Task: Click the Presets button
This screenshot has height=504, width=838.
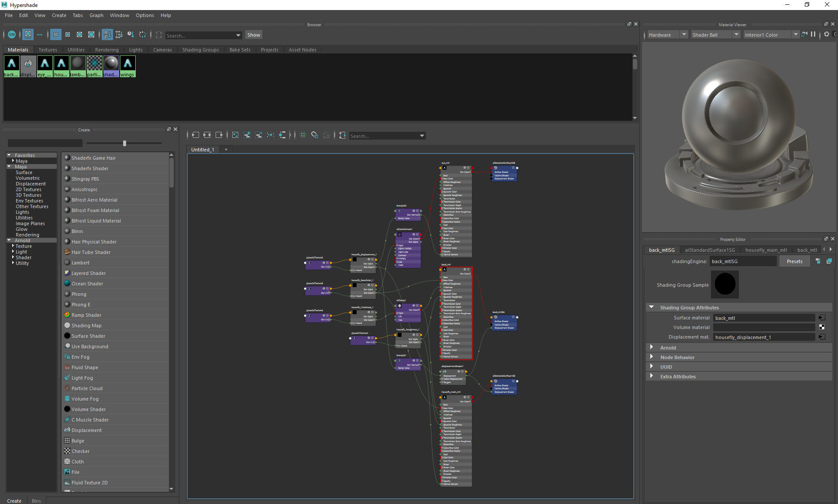Action: click(794, 261)
